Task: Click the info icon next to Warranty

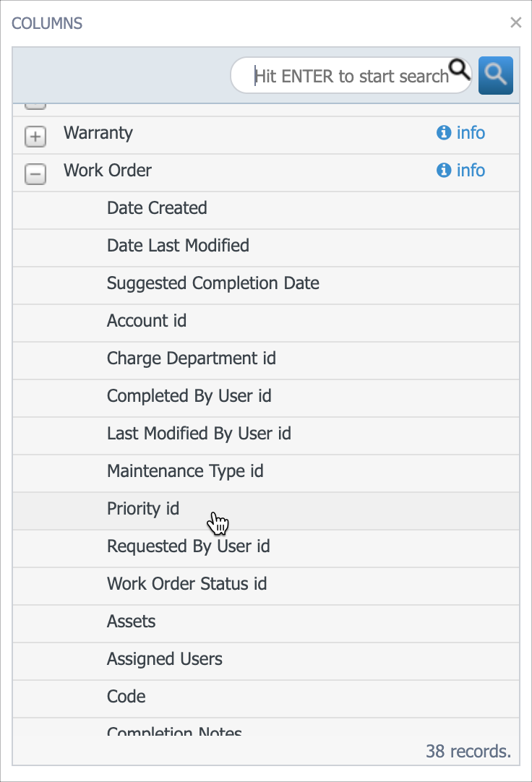Action: point(444,133)
